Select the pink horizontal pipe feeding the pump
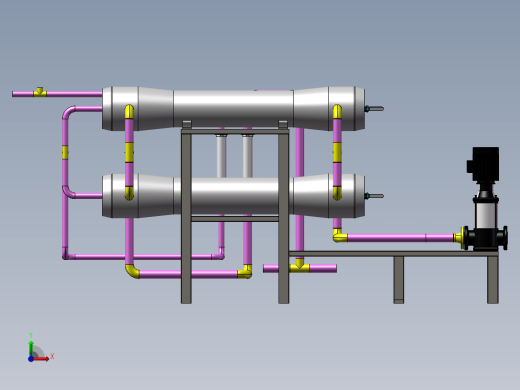The height and width of the screenshot is (390, 520). pyautogui.click(x=400, y=238)
